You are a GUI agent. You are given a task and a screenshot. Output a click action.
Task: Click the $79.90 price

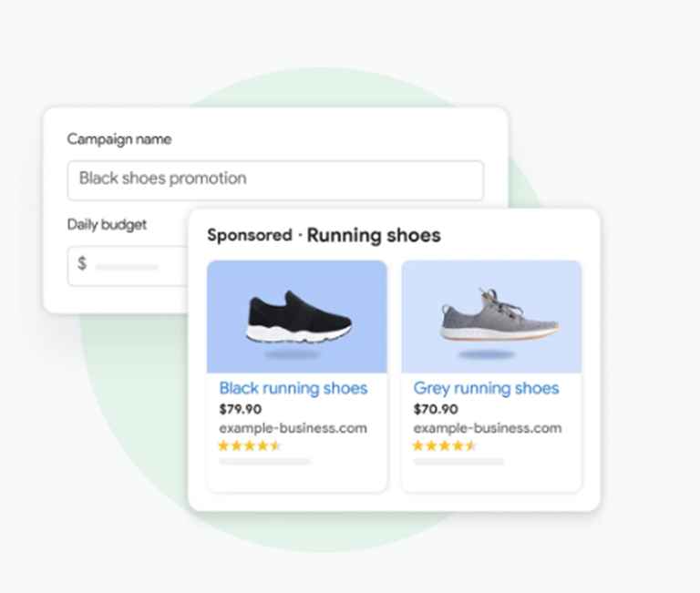click(241, 409)
